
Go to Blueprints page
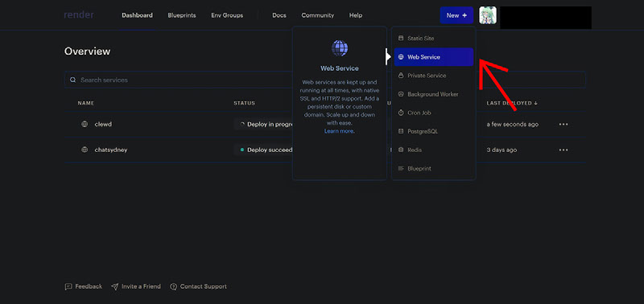182,15
